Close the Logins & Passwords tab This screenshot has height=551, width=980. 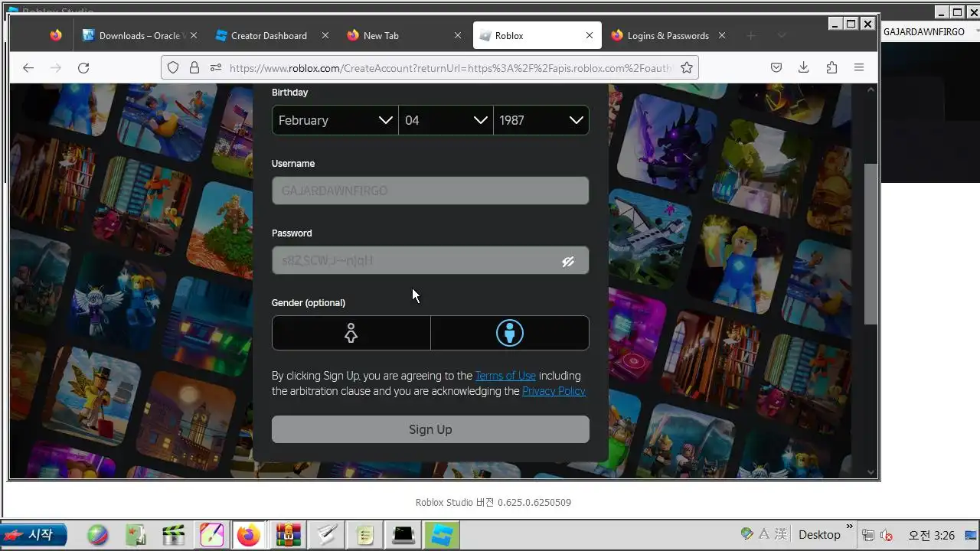point(722,35)
